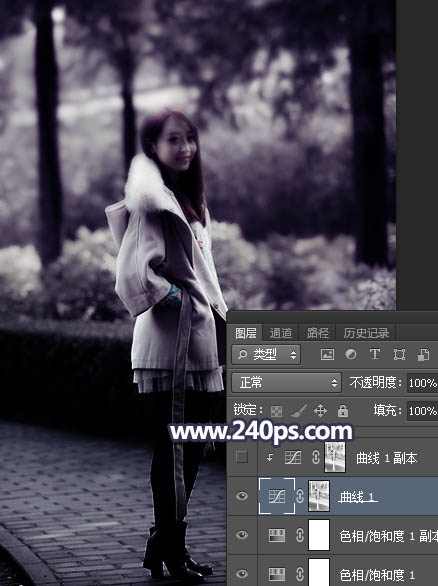Select the 曲线 1 副本 layer name
The width and height of the screenshot is (438, 586).
coord(386,458)
